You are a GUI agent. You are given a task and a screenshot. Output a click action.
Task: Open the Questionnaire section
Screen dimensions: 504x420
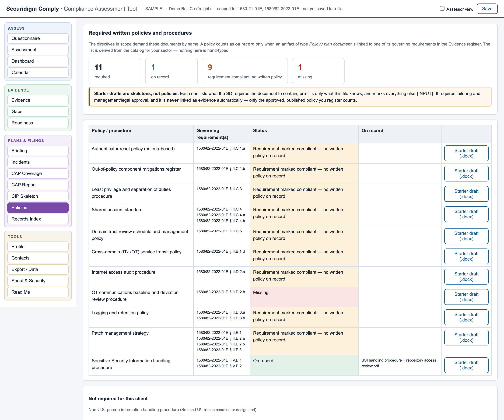38,38
